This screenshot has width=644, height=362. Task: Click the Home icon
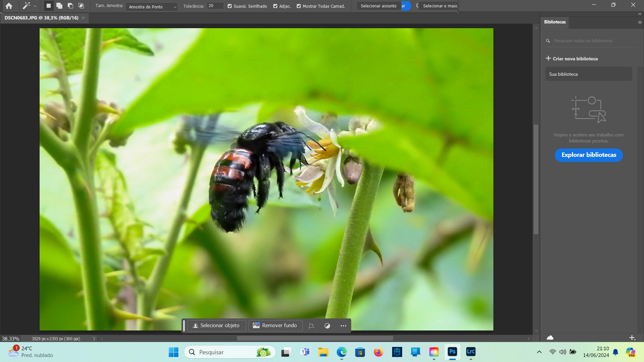click(9, 6)
